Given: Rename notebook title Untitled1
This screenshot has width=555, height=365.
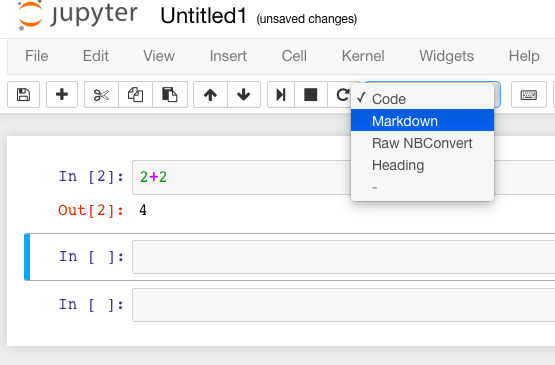Looking at the screenshot, I should [203, 16].
